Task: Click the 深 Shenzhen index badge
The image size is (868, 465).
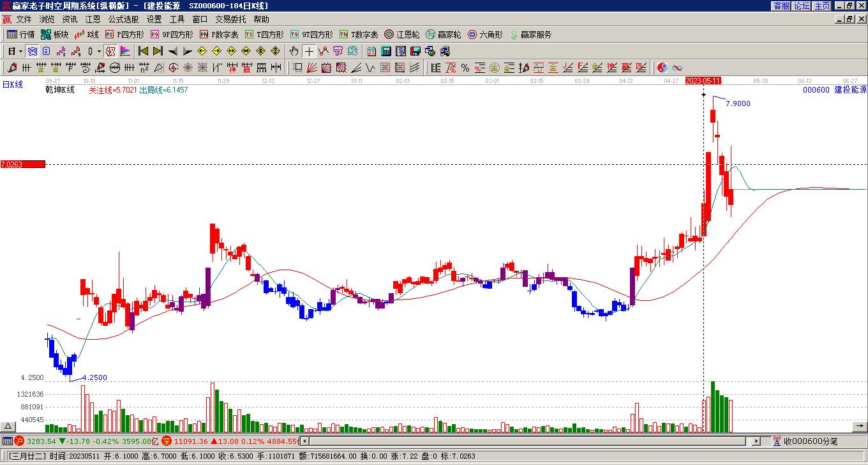Action: coord(167,441)
